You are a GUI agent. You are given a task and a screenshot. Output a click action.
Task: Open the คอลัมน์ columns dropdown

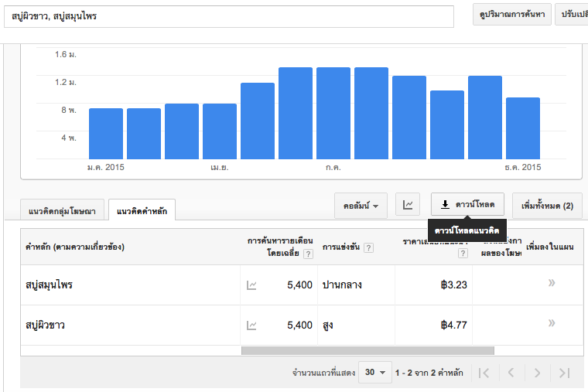(x=361, y=206)
